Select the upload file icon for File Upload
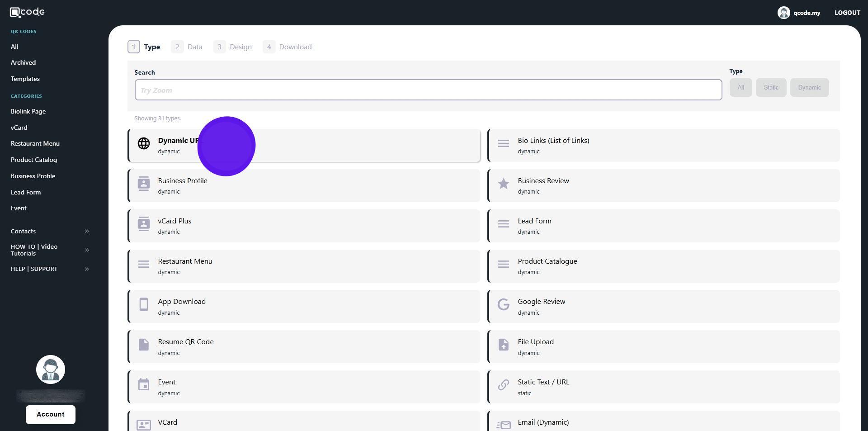The image size is (868, 431). 503,345
